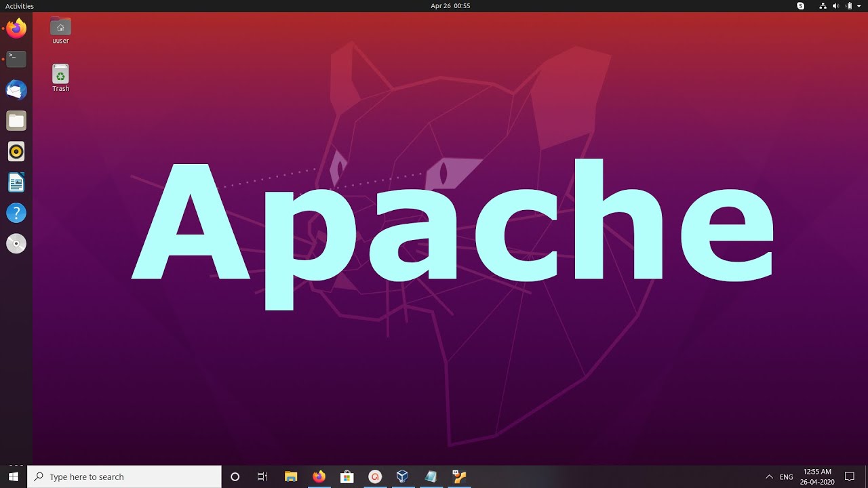
Task: Click the last pinned app icon in taskbar
Action: 459,476
